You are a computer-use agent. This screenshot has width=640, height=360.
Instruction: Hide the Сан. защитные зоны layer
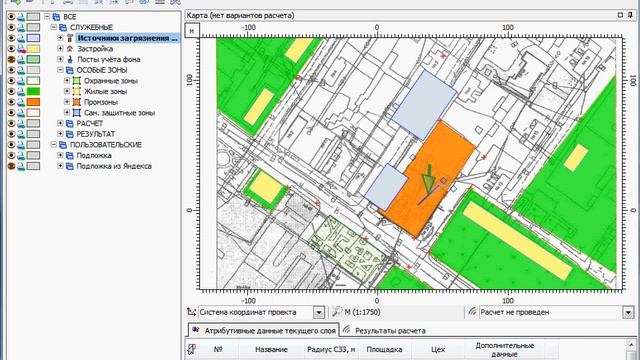click(11, 113)
